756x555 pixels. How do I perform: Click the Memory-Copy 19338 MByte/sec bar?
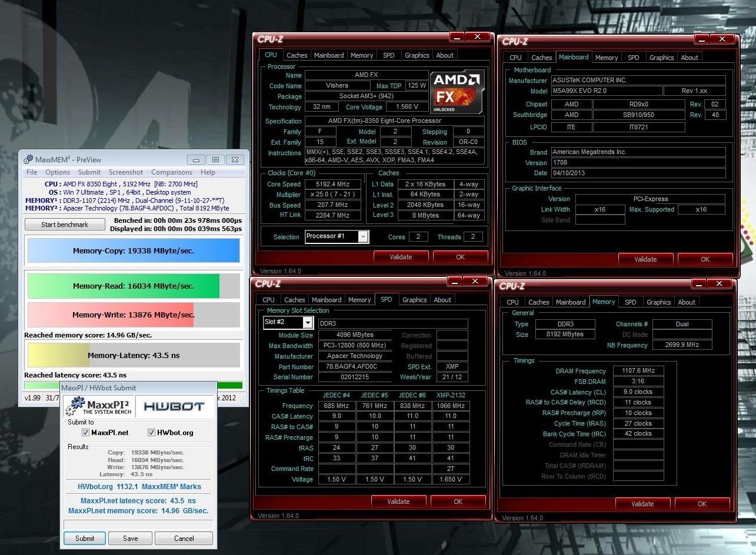[x=134, y=250]
